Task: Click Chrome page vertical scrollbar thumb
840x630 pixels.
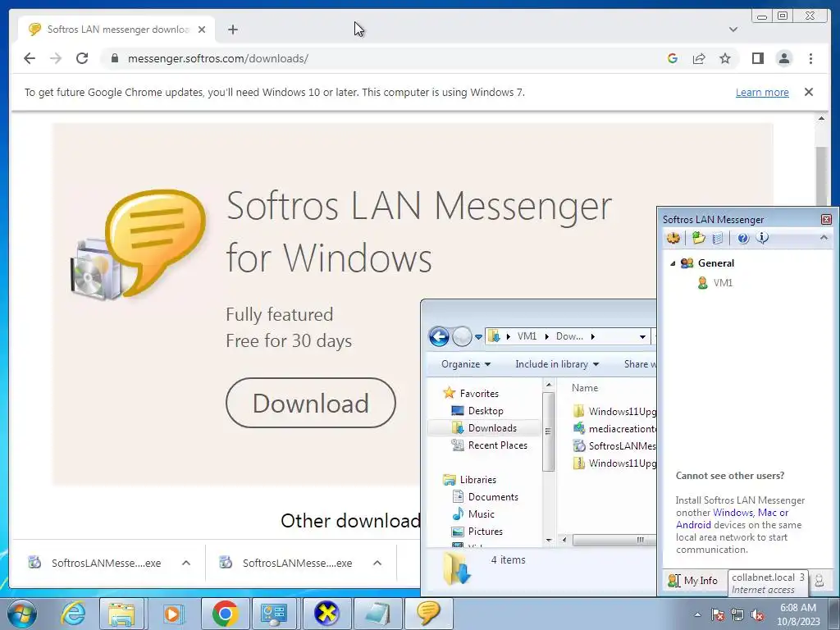Action: 821,177
